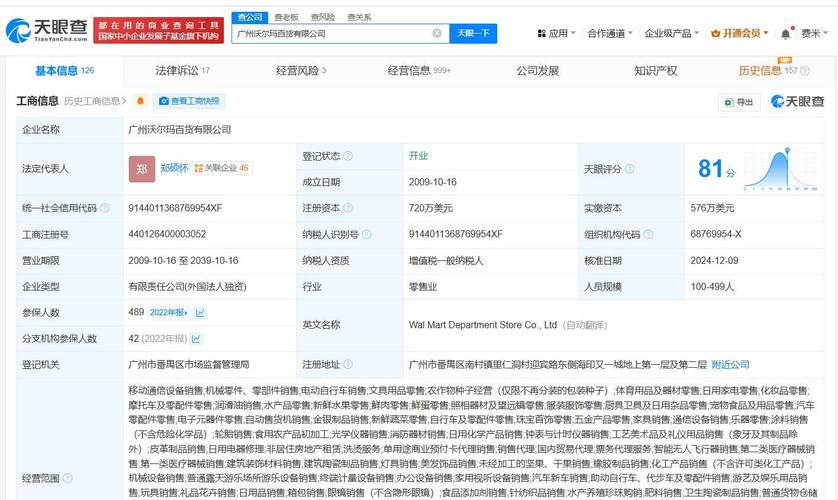Click the red avatar 郑 of legal representative

coord(142,169)
